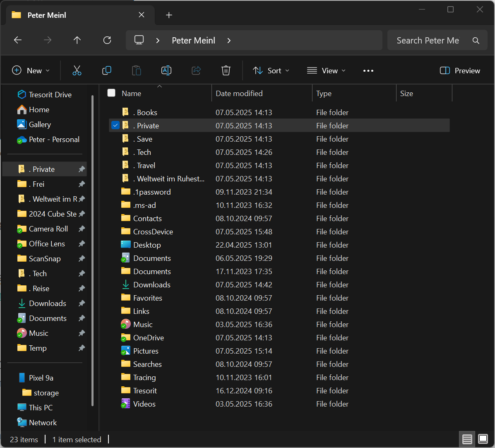Toggle the Preview pane
The height and width of the screenshot is (448, 495).
click(460, 71)
